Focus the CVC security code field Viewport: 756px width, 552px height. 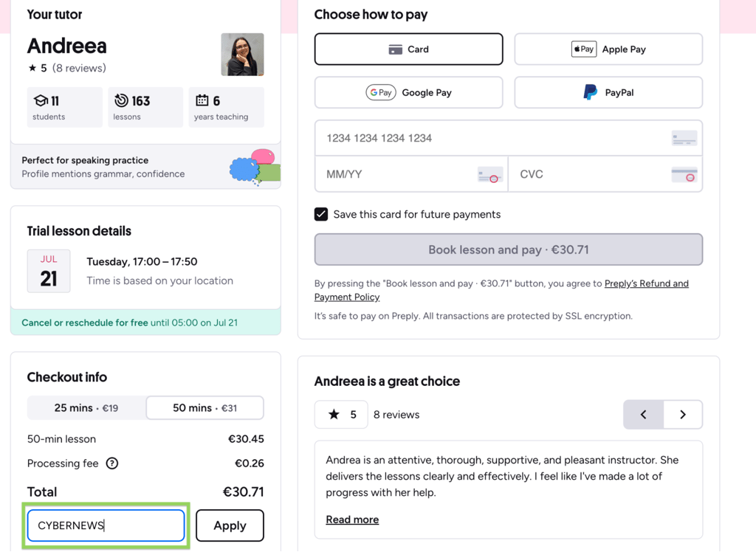(x=605, y=174)
